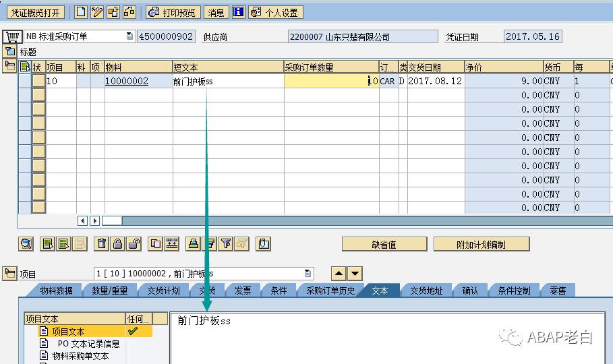Click the sort descending icon
The height and width of the screenshot is (364, 613).
coord(210,244)
